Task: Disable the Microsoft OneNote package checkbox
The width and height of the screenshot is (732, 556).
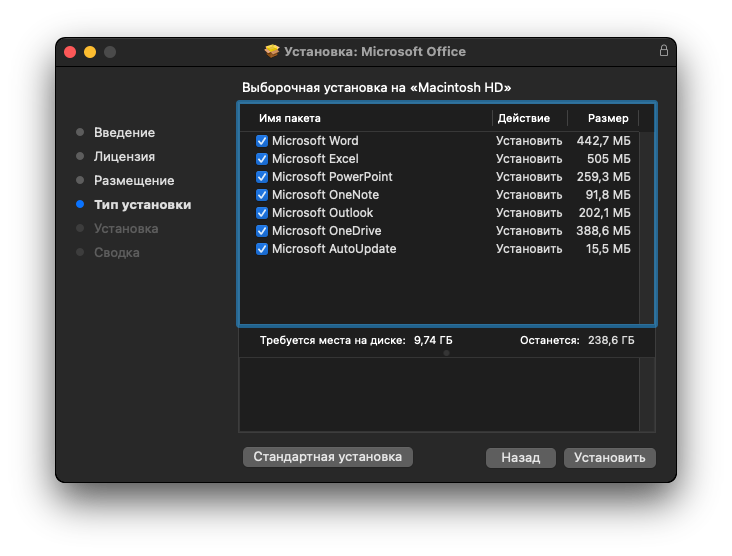Action: pos(262,195)
